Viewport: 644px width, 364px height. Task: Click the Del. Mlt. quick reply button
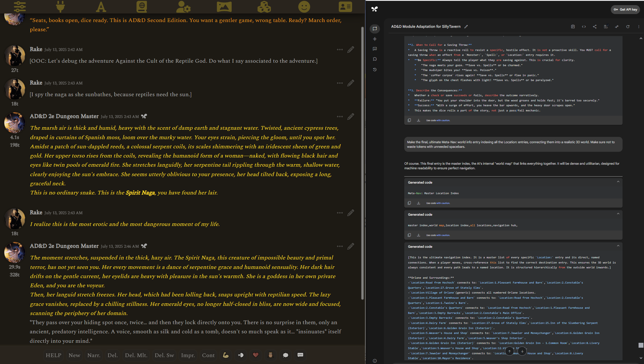(x=136, y=355)
